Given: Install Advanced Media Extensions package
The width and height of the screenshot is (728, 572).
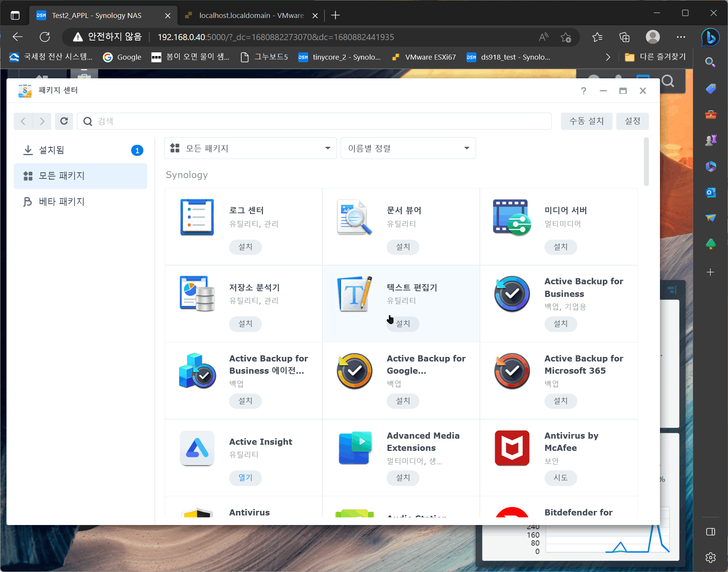Looking at the screenshot, I should (403, 478).
